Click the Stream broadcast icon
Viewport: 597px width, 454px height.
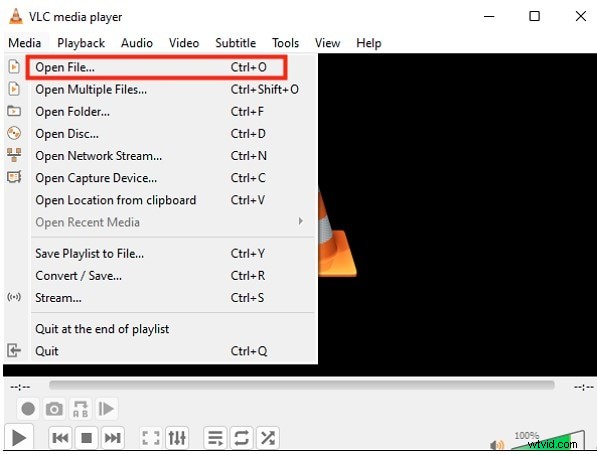click(14, 297)
